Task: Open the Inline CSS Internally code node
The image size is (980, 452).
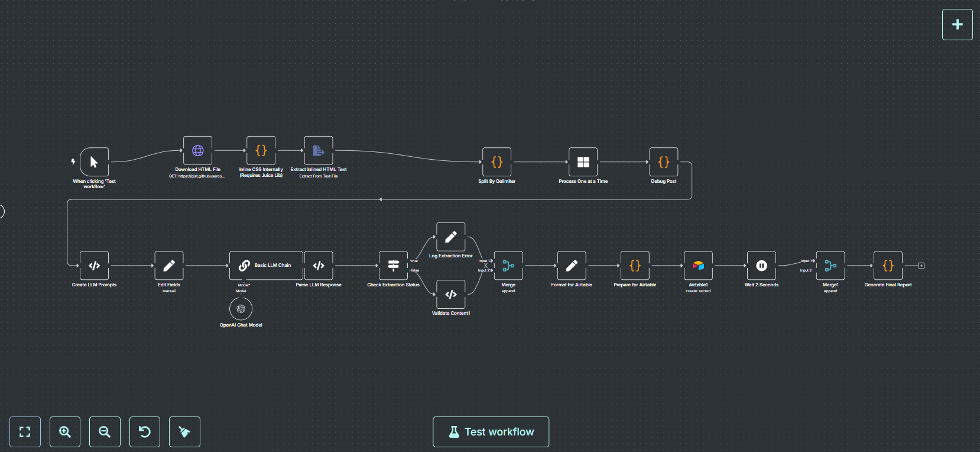Action: pos(261,150)
